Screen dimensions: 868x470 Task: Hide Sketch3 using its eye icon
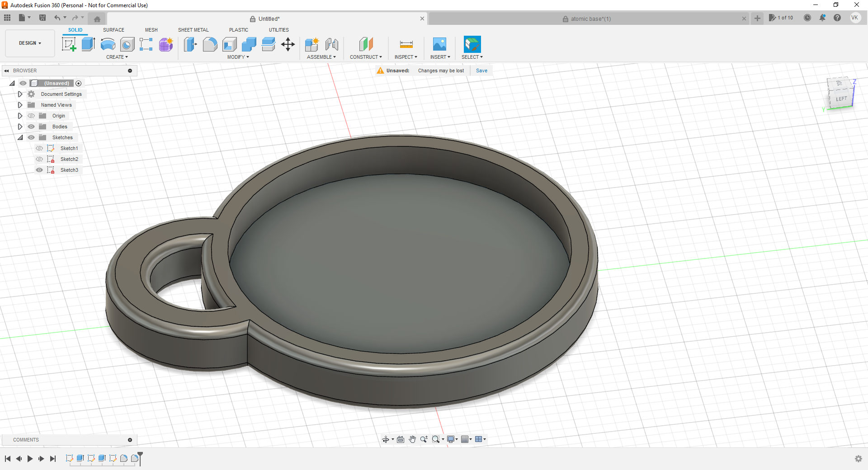39,170
